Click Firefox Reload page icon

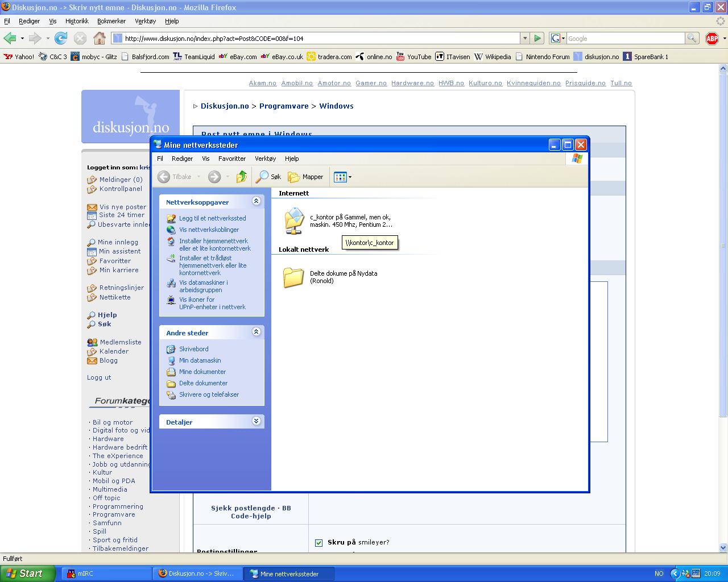[61, 38]
